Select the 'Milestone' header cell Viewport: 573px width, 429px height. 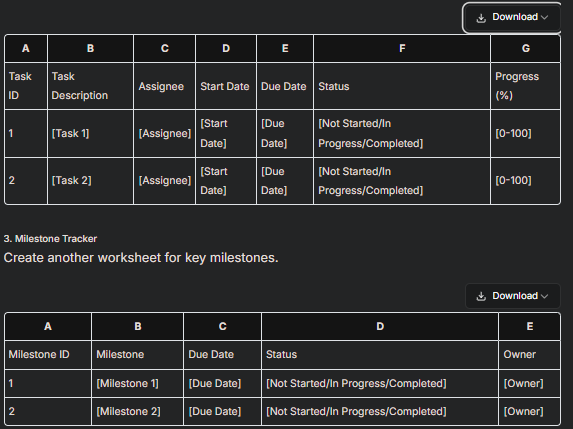pyautogui.click(x=137, y=354)
